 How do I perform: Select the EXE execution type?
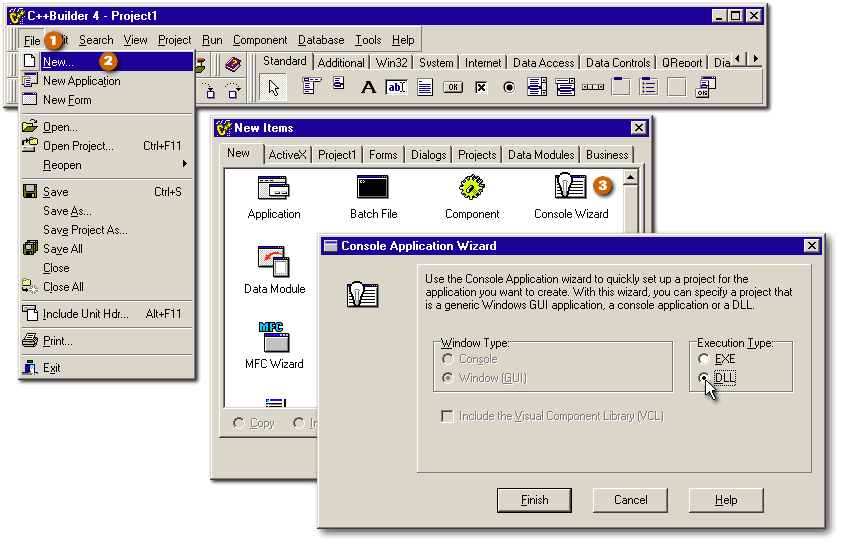click(717, 359)
